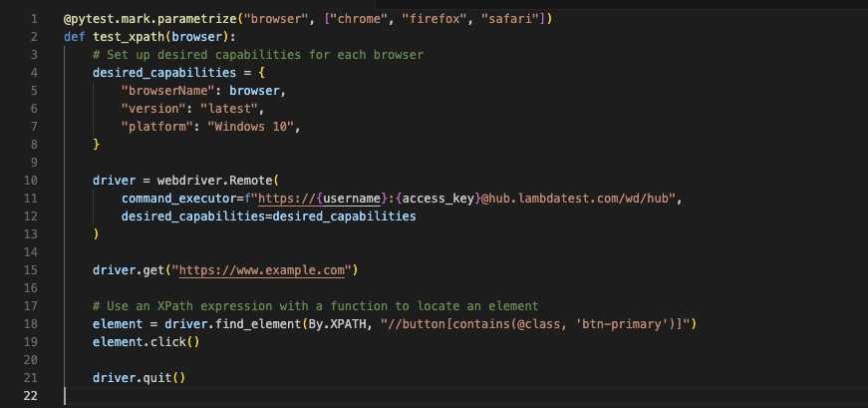Click driver.get call on line 15
This screenshot has height=408, width=868.
tap(129, 270)
